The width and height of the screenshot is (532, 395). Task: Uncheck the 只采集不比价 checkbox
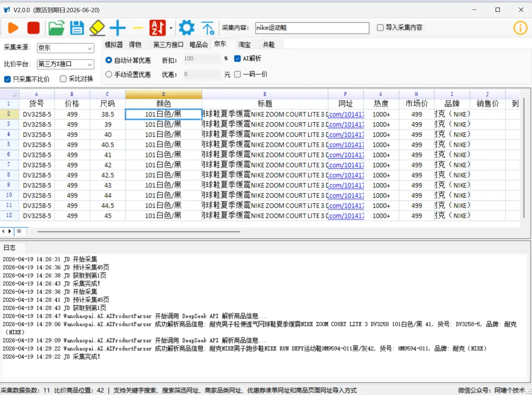coord(7,79)
